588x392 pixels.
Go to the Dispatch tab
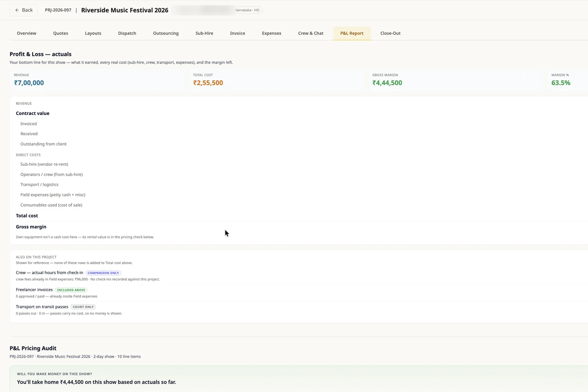(127, 33)
